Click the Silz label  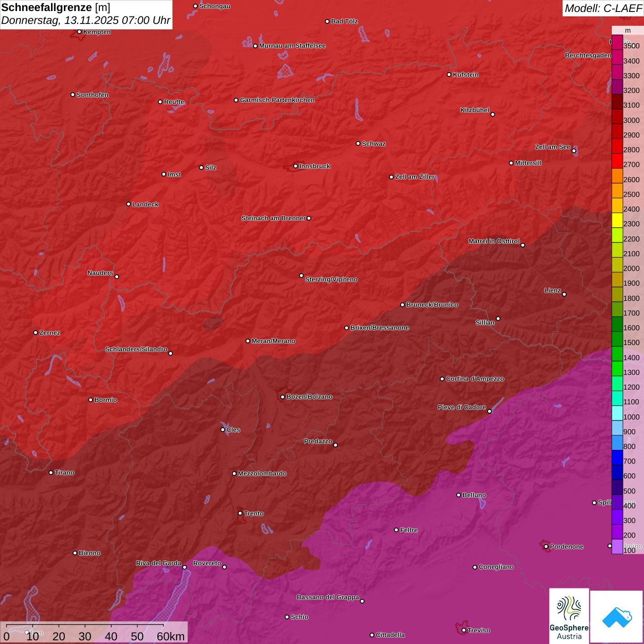click(211, 167)
